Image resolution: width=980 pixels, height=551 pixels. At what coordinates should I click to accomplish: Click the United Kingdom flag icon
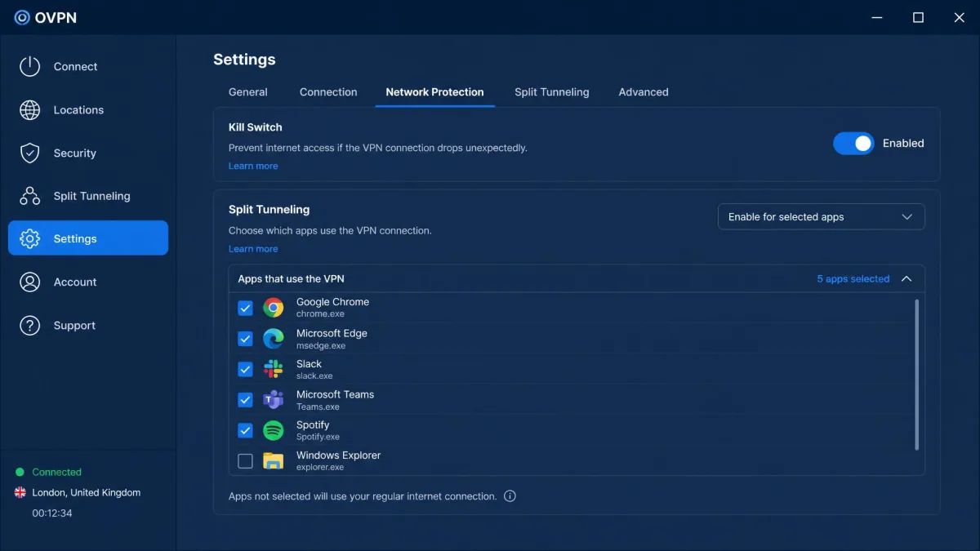pos(20,493)
